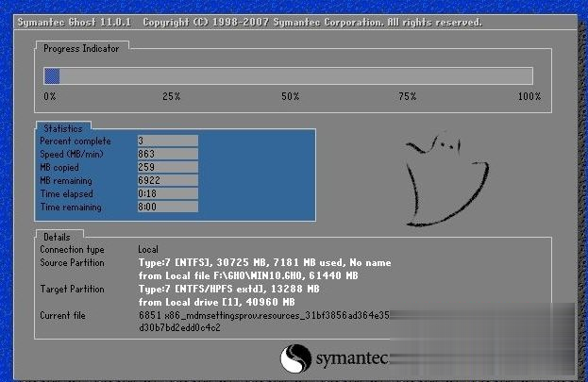The width and height of the screenshot is (588, 382).
Task: Click the Time remaining value 8:00
Action: pyautogui.click(x=168, y=207)
